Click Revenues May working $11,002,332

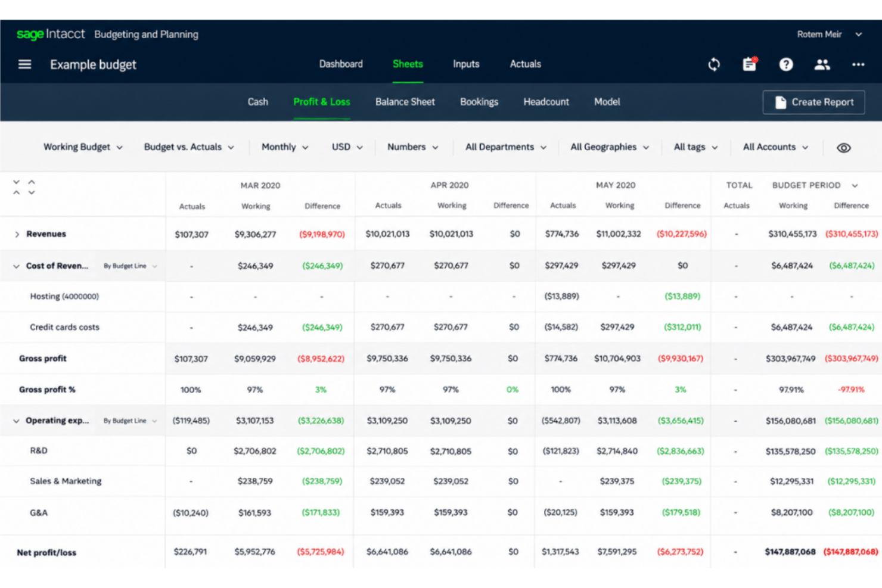point(619,234)
